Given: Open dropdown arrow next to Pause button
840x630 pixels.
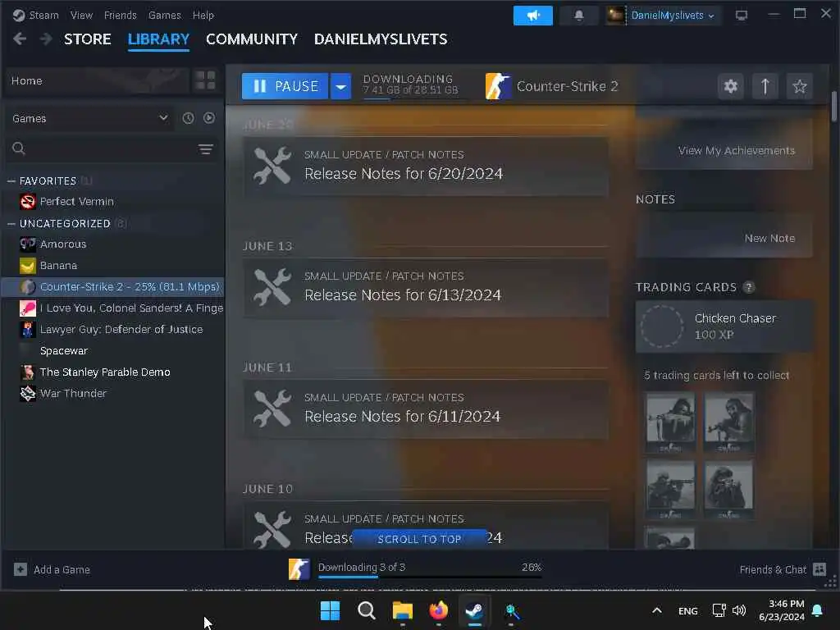Looking at the screenshot, I should (340, 86).
